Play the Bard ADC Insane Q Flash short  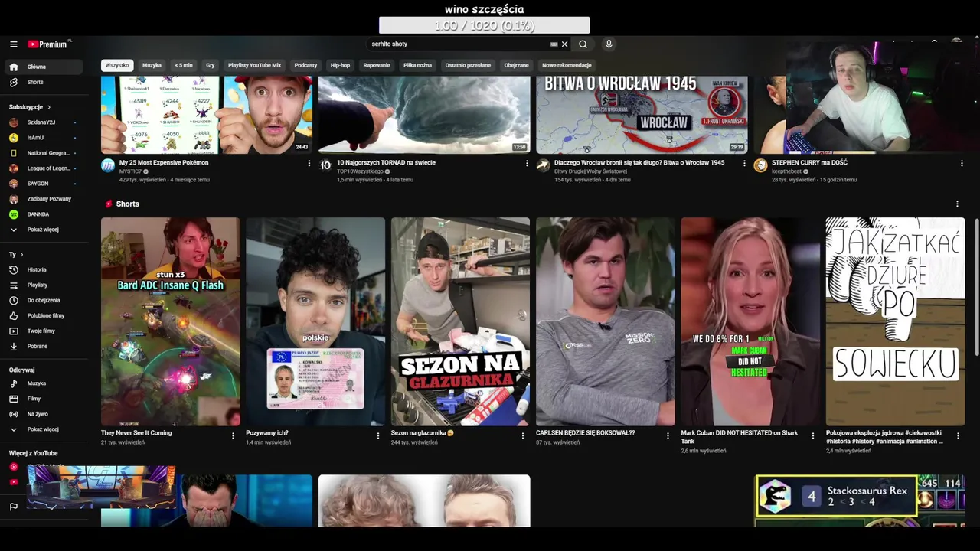[170, 321]
